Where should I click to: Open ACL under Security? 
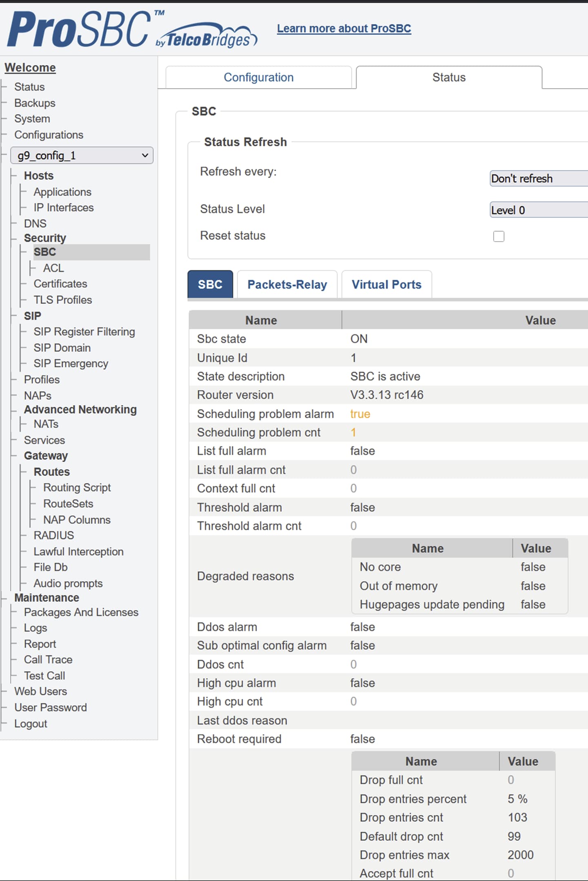53,268
